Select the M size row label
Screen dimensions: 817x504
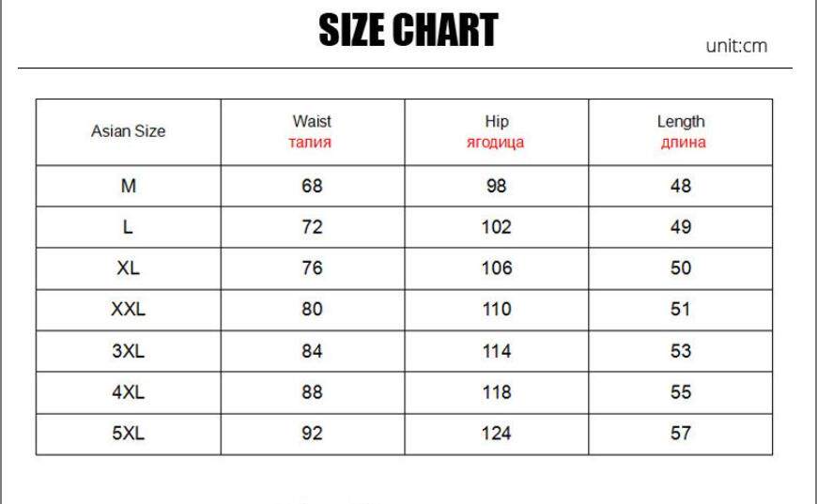pyautogui.click(x=128, y=186)
